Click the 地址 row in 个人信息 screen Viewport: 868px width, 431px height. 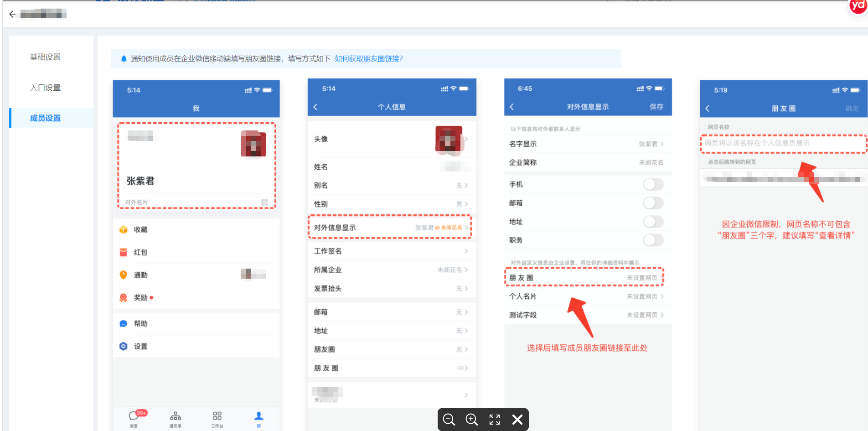click(x=392, y=331)
